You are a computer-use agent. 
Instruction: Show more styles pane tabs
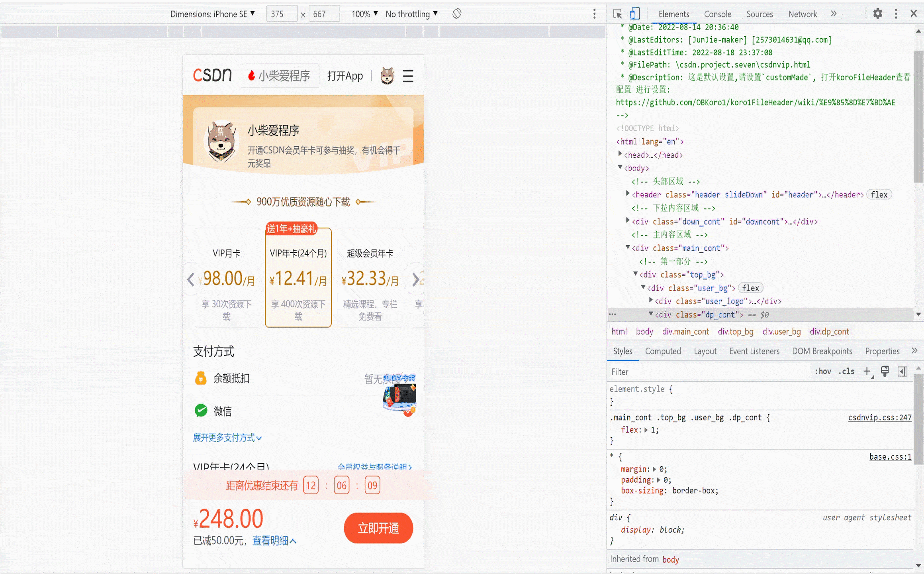(914, 351)
